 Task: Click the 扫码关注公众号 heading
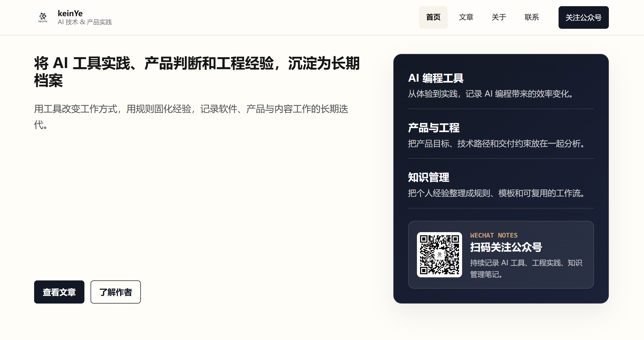[x=506, y=247]
